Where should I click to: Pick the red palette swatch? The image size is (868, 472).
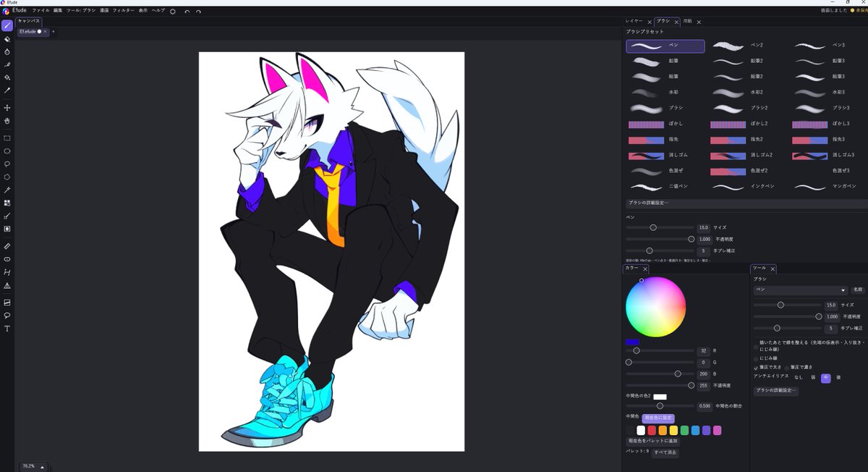[651, 431]
